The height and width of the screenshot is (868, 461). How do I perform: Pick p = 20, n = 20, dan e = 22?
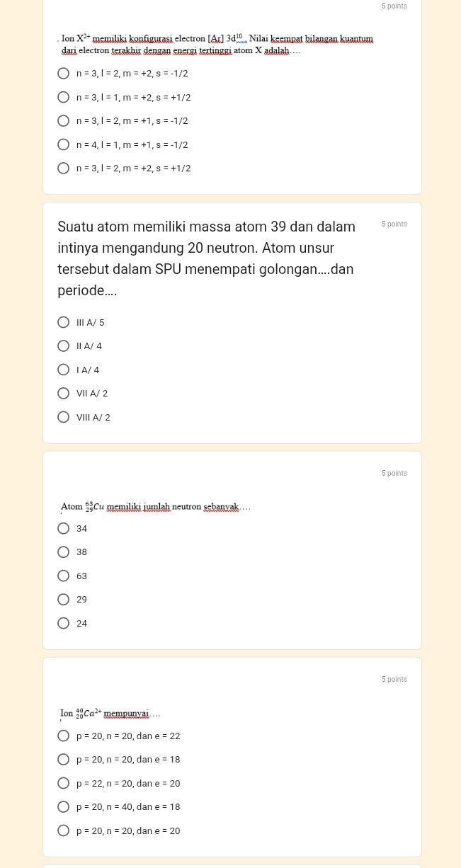click(63, 736)
